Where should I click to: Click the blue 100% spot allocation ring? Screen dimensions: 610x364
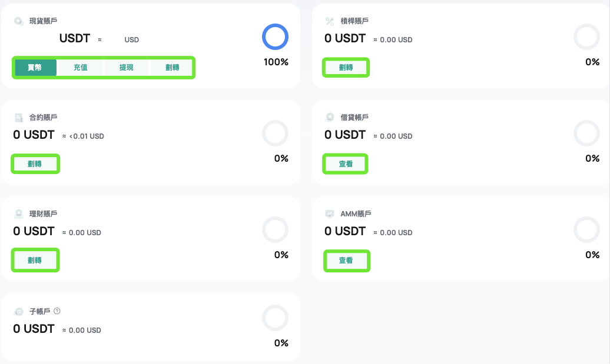pyautogui.click(x=275, y=37)
